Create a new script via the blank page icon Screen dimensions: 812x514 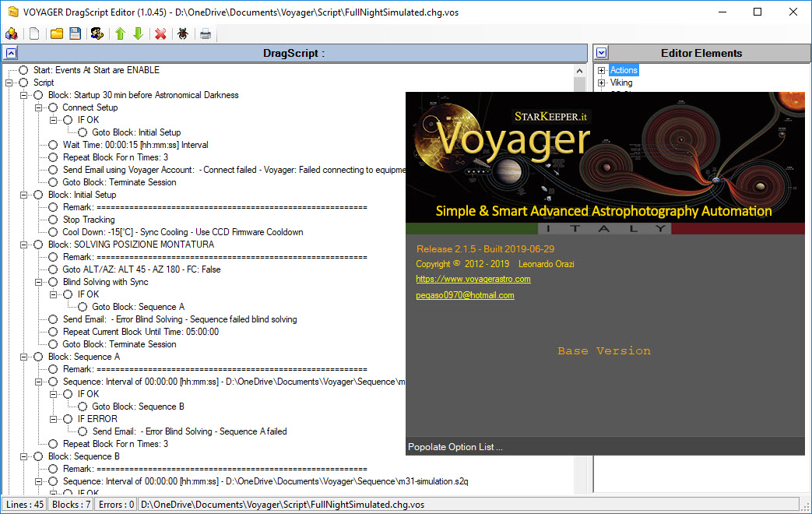33,33
